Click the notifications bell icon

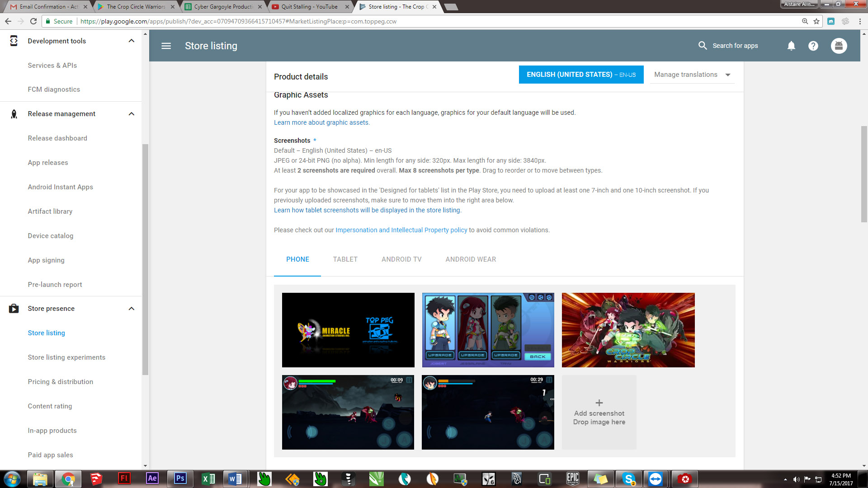point(791,46)
